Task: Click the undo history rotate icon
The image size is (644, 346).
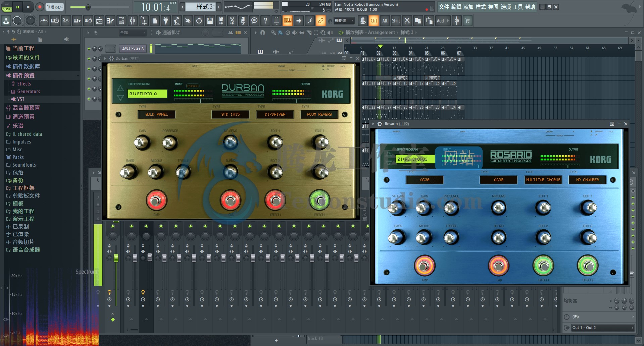Action: pyautogui.click(x=199, y=21)
